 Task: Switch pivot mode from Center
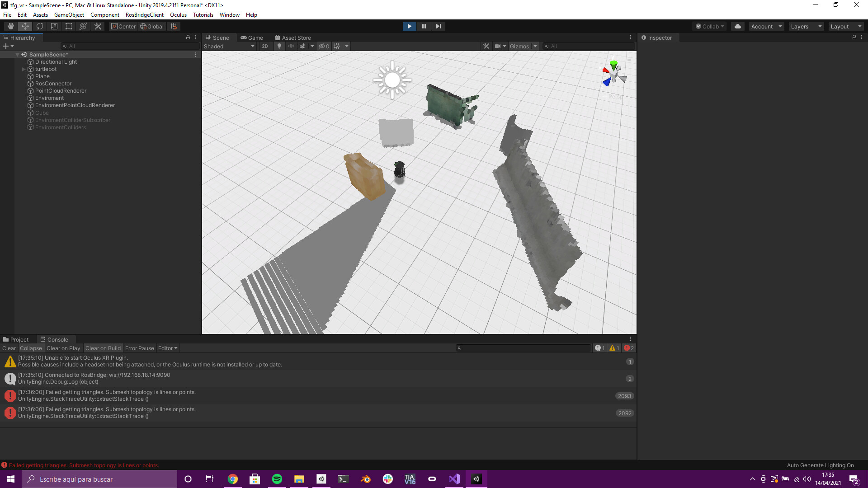[123, 26]
